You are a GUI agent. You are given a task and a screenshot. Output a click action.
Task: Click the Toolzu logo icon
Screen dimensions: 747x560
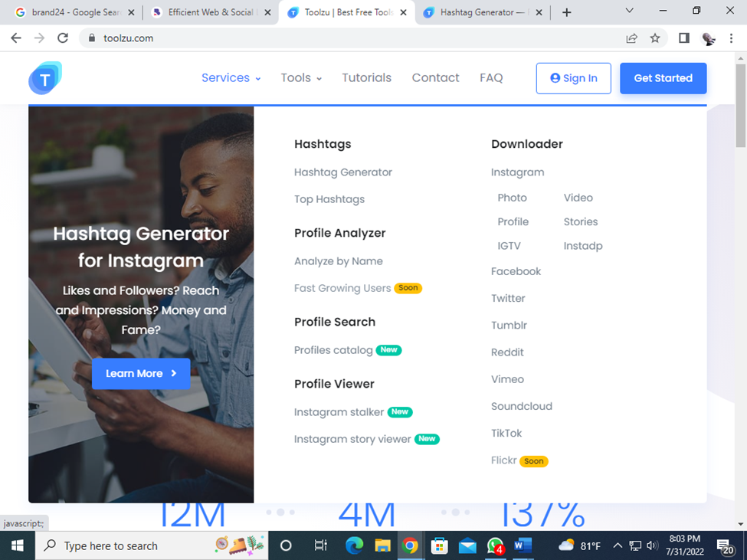45,78
